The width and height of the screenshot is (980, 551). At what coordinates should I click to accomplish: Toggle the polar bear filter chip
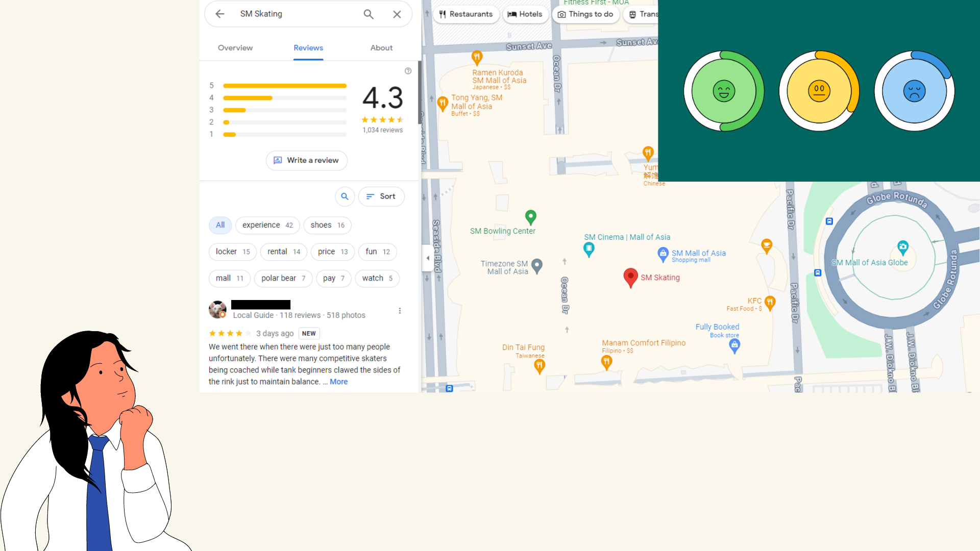(x=283, y=278)
